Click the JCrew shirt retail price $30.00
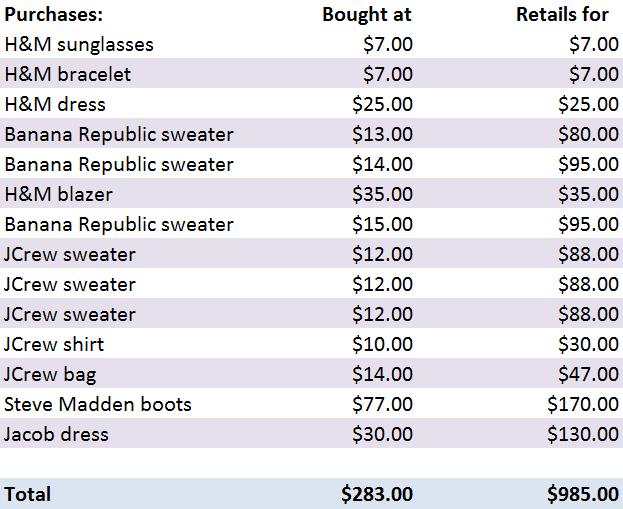This screenshot has height=509, width=623. pos(588,344)
